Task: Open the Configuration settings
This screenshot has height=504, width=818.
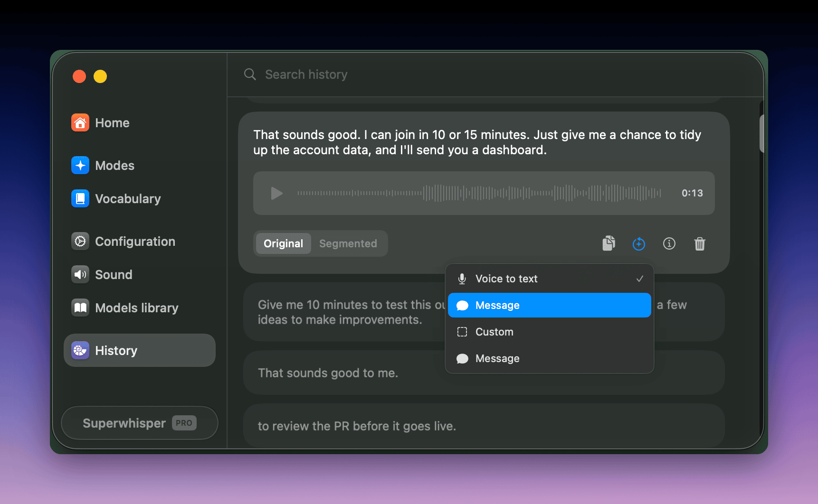Action: click(123, 242)
